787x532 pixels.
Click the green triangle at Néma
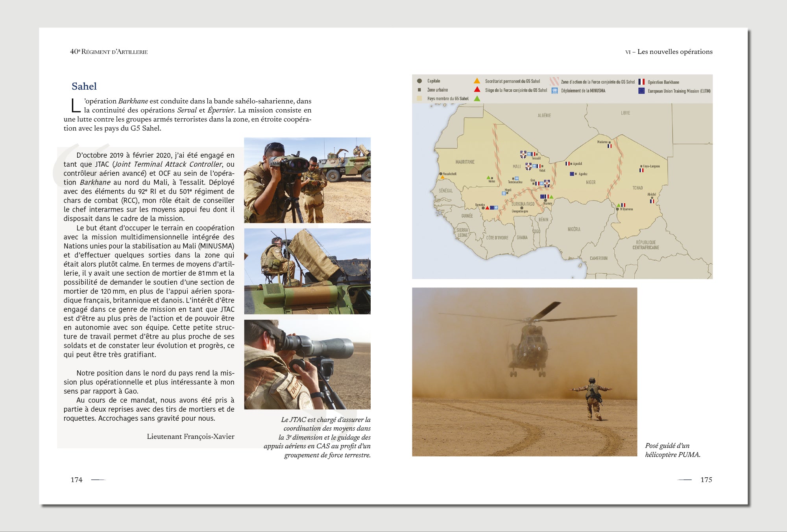coord(488,178)
